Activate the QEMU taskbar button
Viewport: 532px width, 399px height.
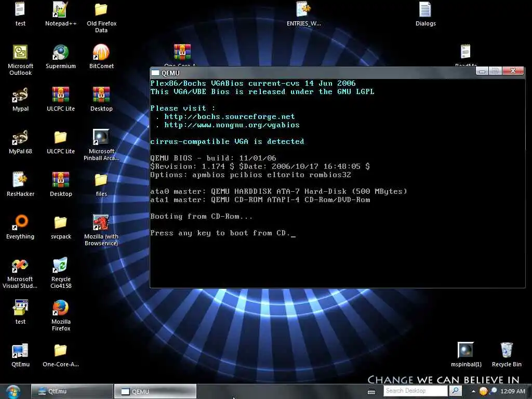point(155,392)
